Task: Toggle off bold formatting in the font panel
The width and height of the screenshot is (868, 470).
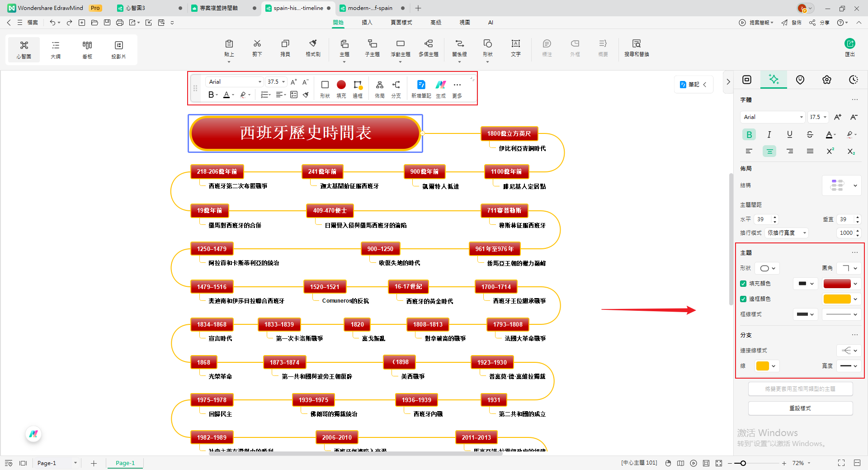Action: point(749,134)
